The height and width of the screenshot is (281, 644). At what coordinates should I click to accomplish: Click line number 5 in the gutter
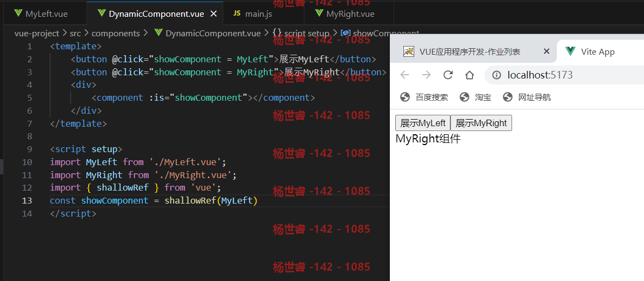click(29, 98)
